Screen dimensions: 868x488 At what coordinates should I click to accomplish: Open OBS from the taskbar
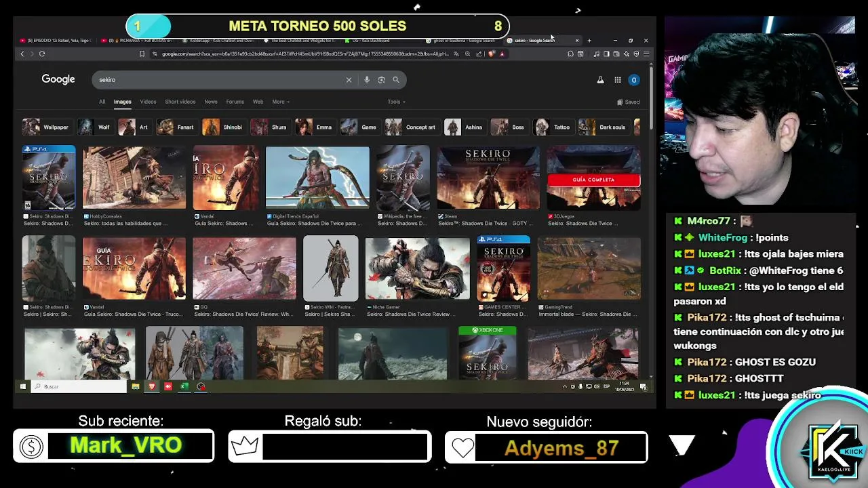201,386
